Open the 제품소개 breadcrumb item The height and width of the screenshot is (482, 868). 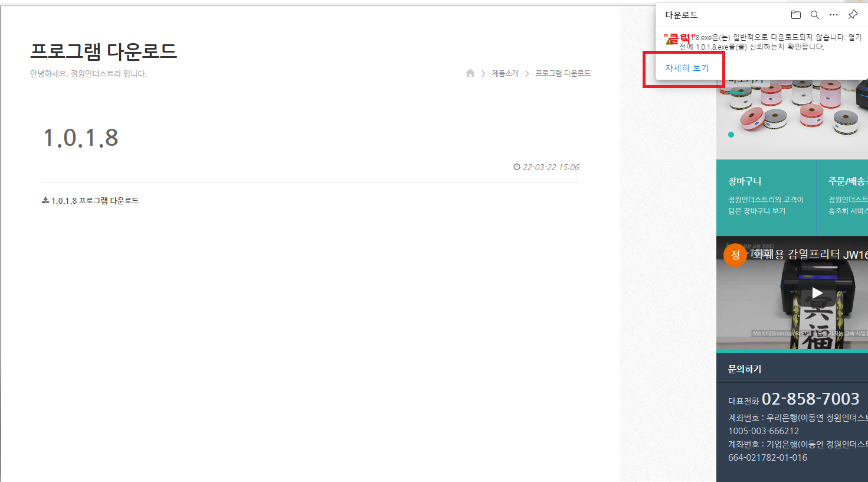click(x=505, y=73)
